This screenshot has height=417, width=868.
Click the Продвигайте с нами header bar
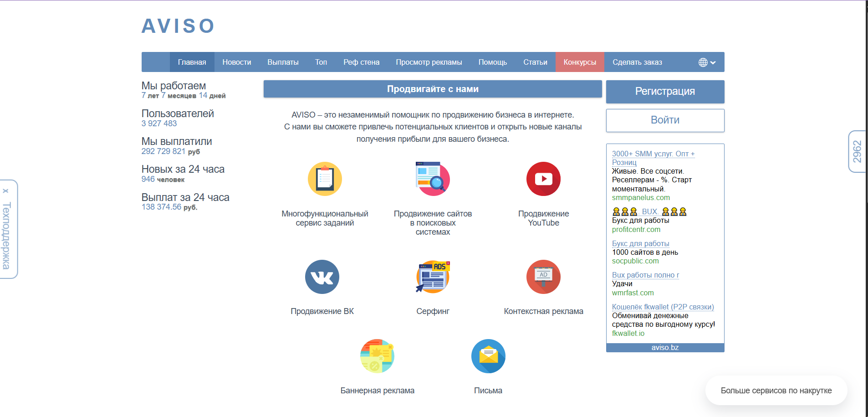tap(433, 89)
